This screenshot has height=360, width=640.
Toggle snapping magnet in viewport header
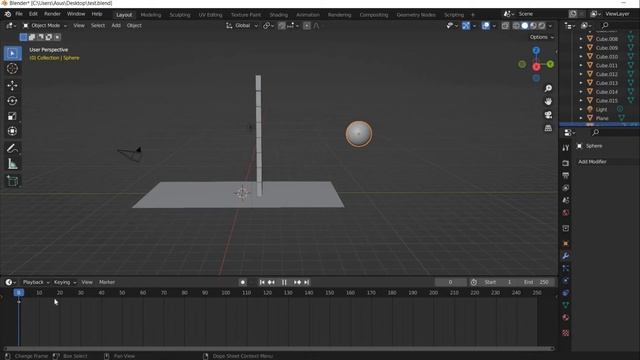click(x=282, y=26)
